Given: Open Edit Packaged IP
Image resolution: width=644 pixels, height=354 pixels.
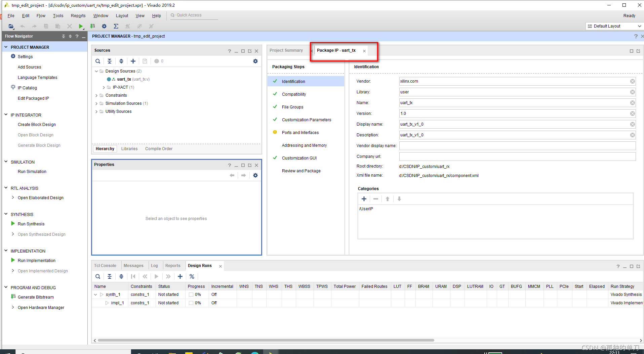Looking at the screenshot, I should pos(33,98).
